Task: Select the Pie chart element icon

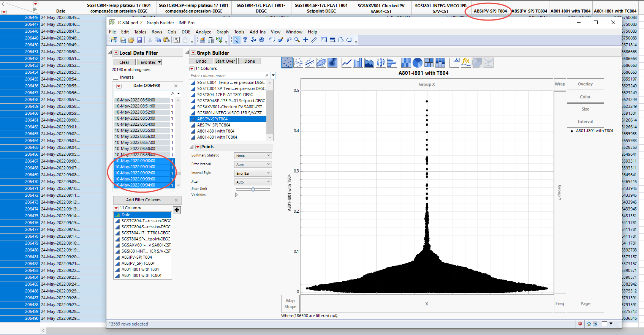Action: click(418, 63)
